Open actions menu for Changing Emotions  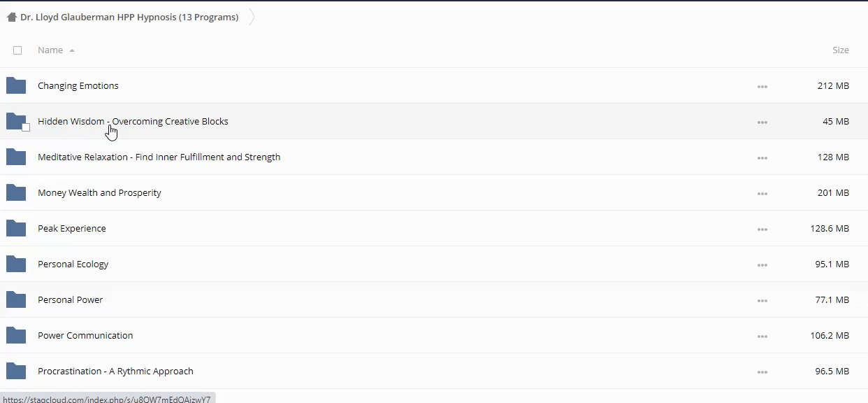[762, 87]
